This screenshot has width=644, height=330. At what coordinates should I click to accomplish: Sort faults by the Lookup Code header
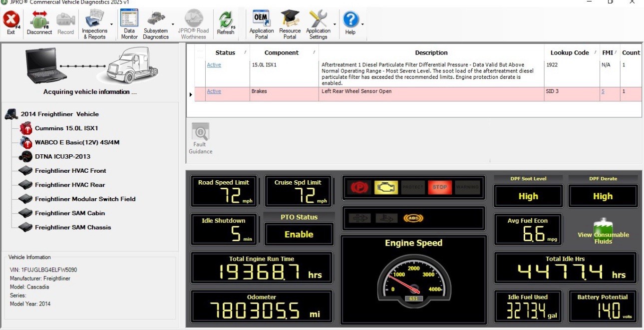coord(570,52)
